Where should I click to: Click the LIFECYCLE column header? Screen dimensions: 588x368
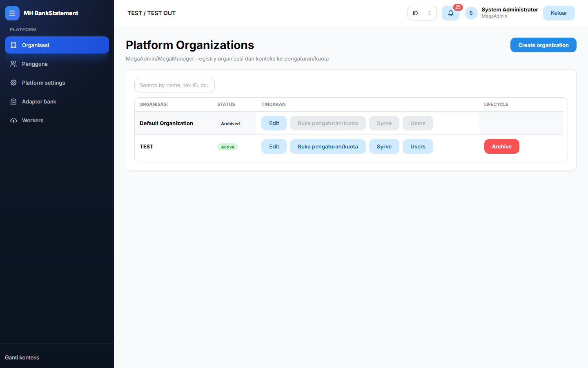click(x=496, y=104)
